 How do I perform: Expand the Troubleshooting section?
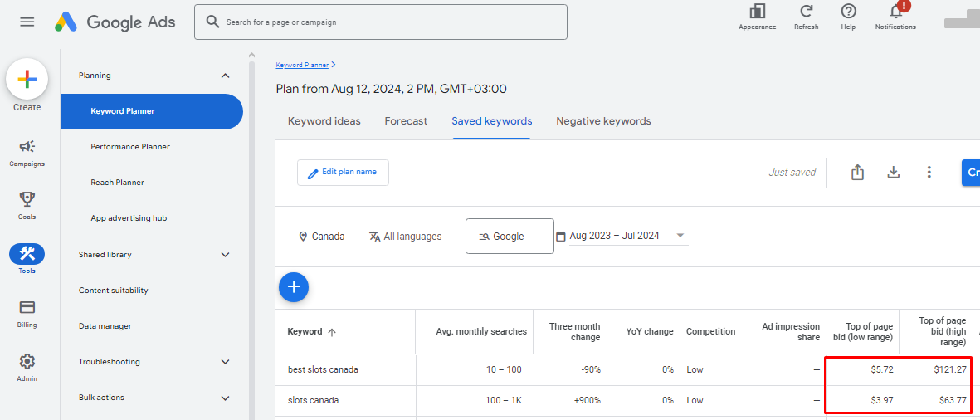(x=226, y=362)
